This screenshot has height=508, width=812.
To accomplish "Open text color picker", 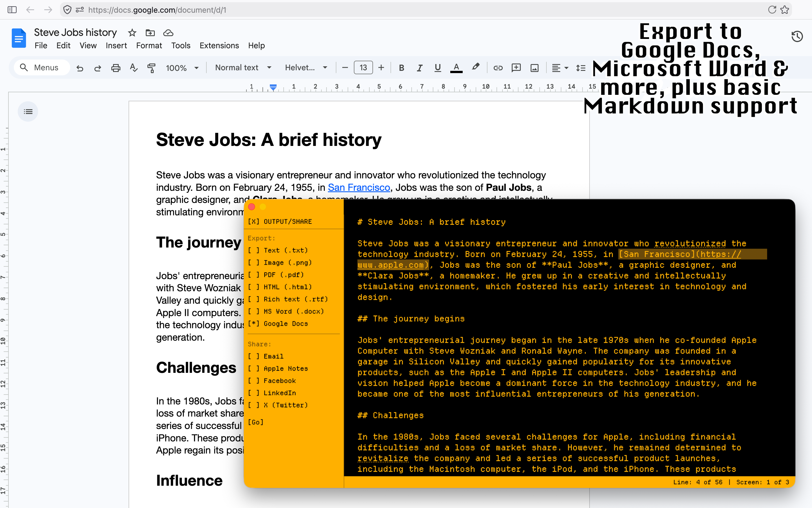I will (456, 68).
